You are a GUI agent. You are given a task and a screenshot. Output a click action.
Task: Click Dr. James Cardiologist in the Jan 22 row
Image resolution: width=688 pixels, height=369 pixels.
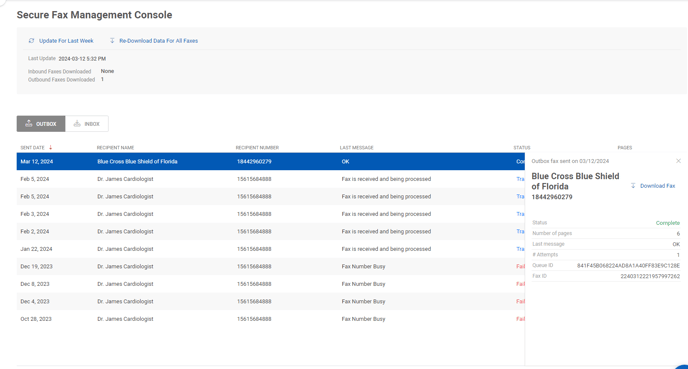[x=125, y=249]
